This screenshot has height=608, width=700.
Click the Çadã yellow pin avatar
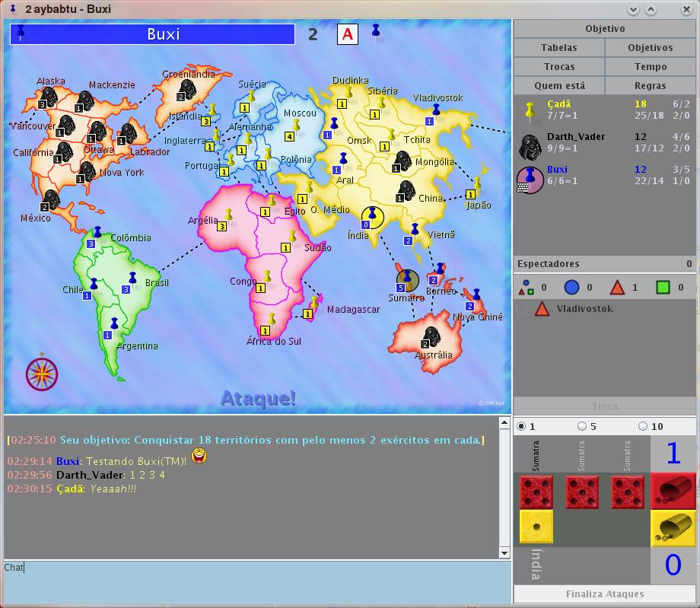530,112
